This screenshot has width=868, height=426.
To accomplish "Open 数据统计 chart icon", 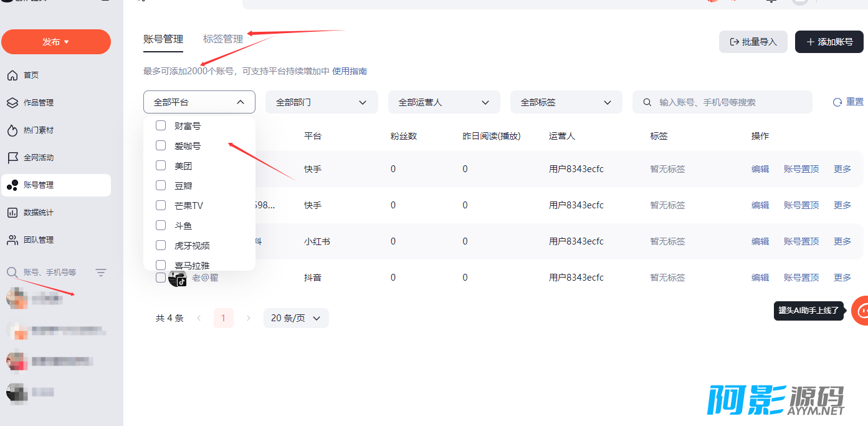I will pos(12,213).
